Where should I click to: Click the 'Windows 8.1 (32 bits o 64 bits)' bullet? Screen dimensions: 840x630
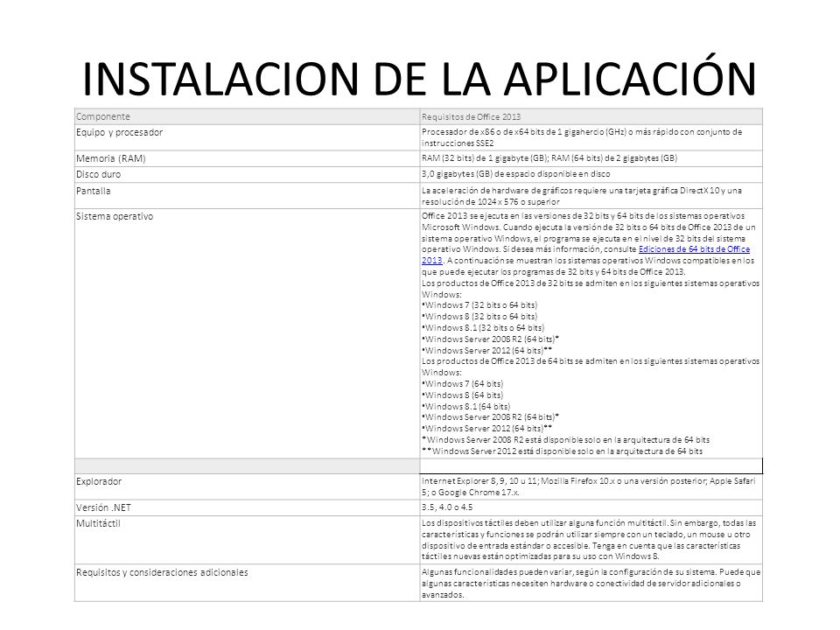point(483,328)
